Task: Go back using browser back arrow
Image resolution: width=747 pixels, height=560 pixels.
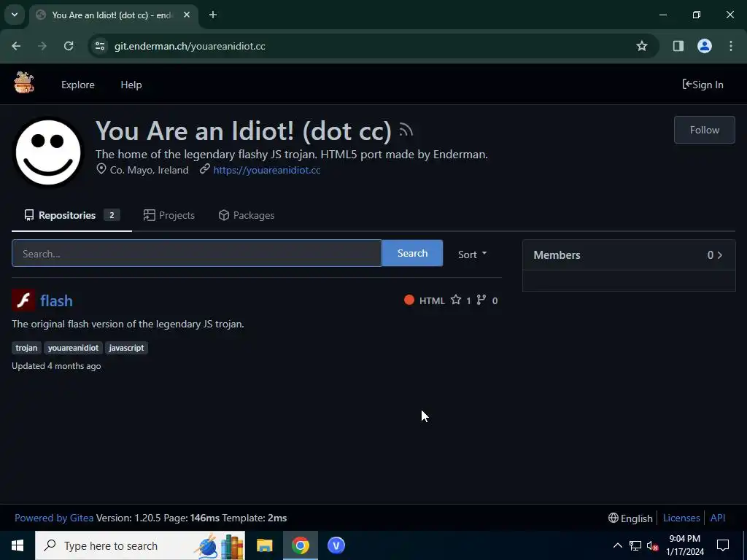Action: pos(16,46)
